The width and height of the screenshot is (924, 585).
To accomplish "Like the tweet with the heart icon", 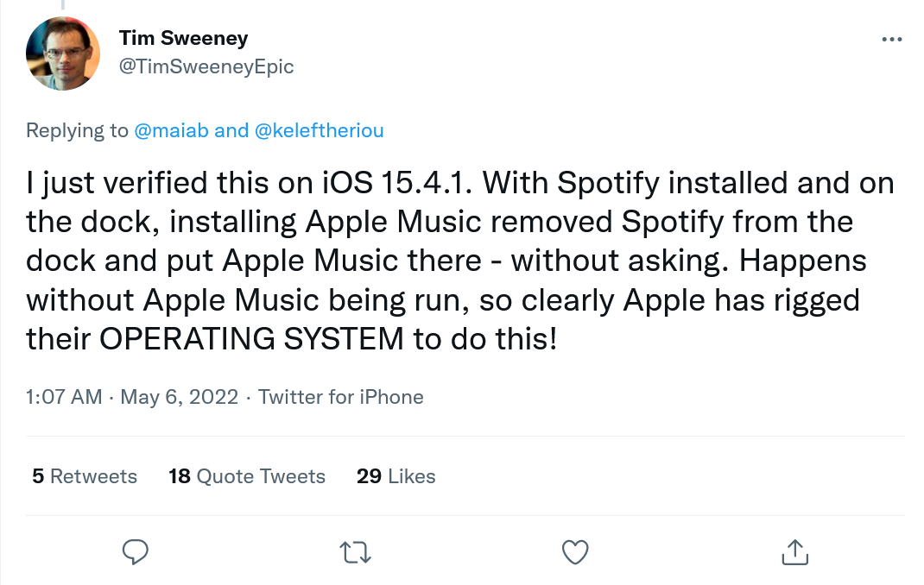I will [x=575, y=552].
